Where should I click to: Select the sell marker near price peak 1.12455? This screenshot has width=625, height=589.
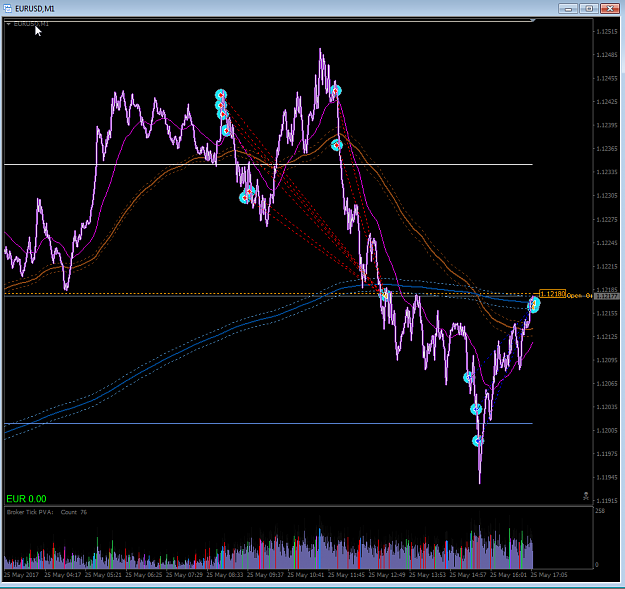336,91
